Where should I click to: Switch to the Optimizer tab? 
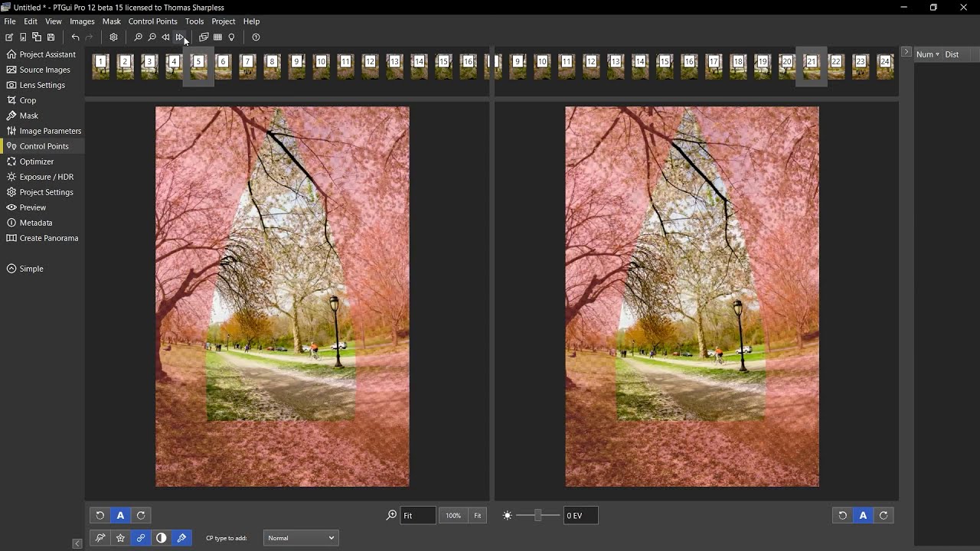click(x=42, y=161)
